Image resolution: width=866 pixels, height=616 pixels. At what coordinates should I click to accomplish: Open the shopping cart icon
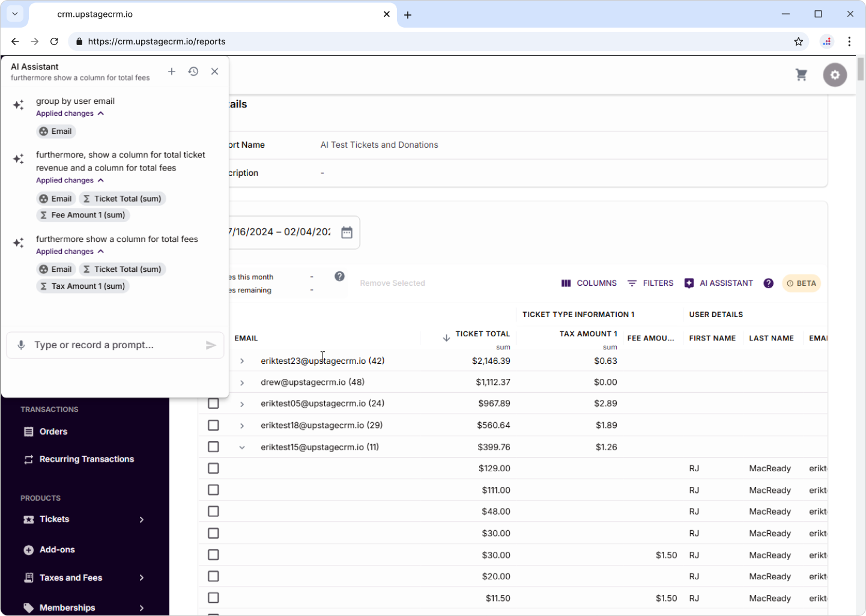(801, 75)
